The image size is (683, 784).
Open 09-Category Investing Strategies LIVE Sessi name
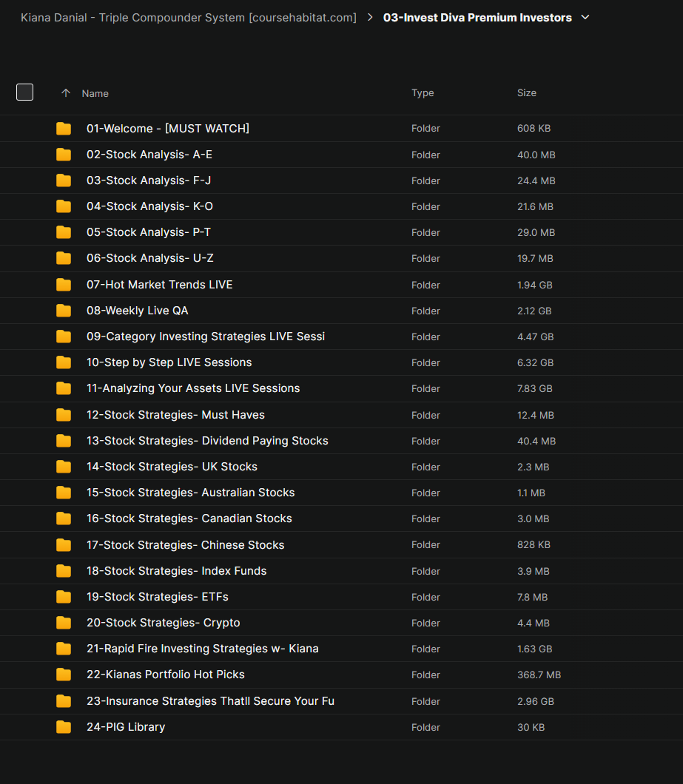206,337
